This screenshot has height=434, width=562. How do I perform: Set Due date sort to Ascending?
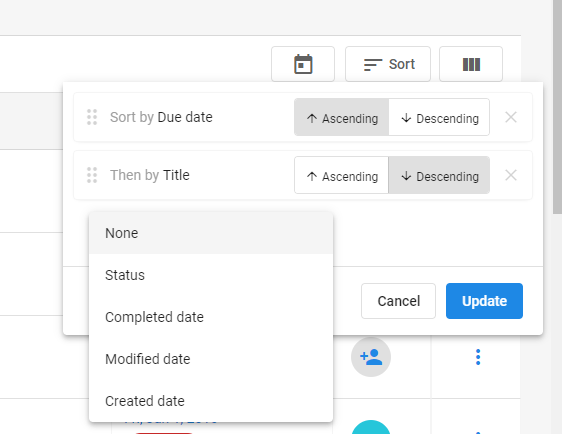pos(342,118)
